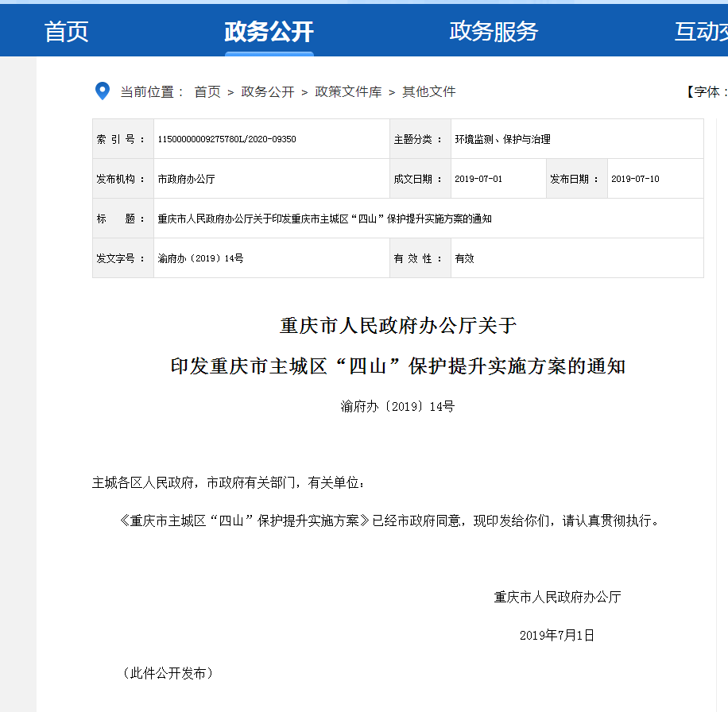Click the 字体 font size control

coord(706,92)
